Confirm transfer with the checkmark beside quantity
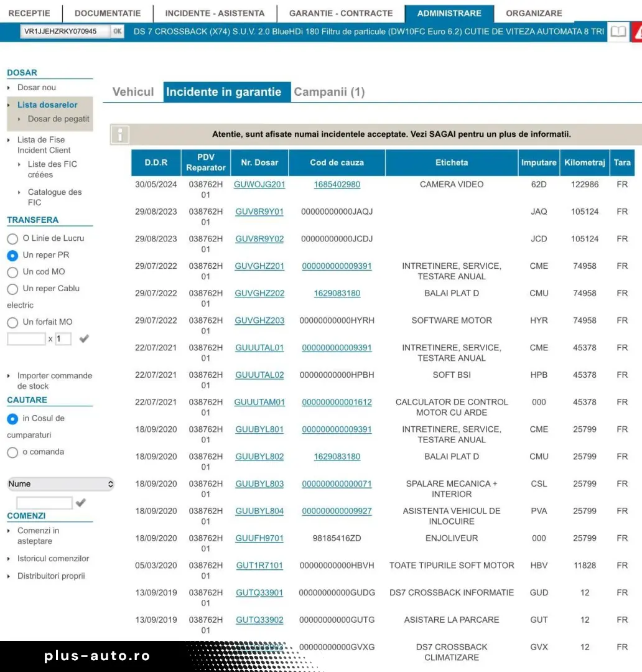Image resolution: width=642 pixels, height=672 pixels. (85, 338)
